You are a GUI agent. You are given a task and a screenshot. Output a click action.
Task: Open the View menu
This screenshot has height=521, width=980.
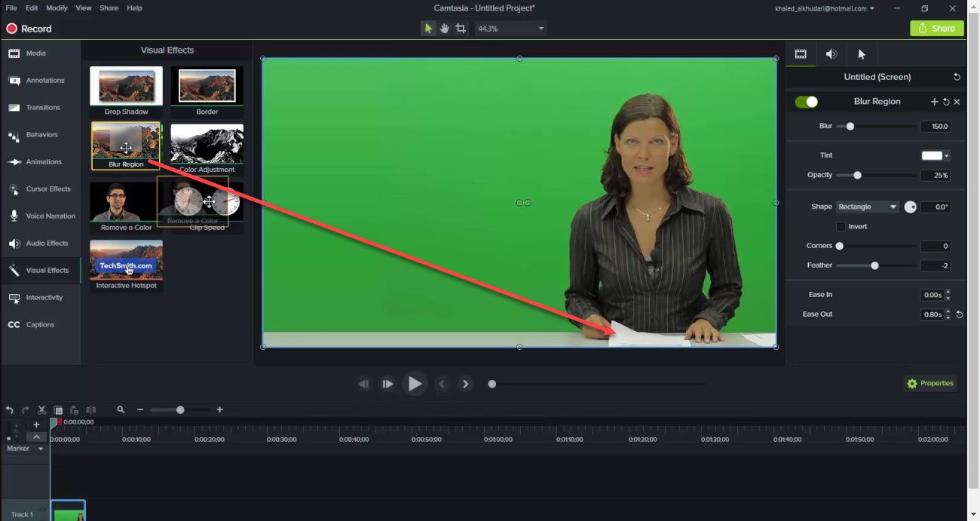coord(84,8)
